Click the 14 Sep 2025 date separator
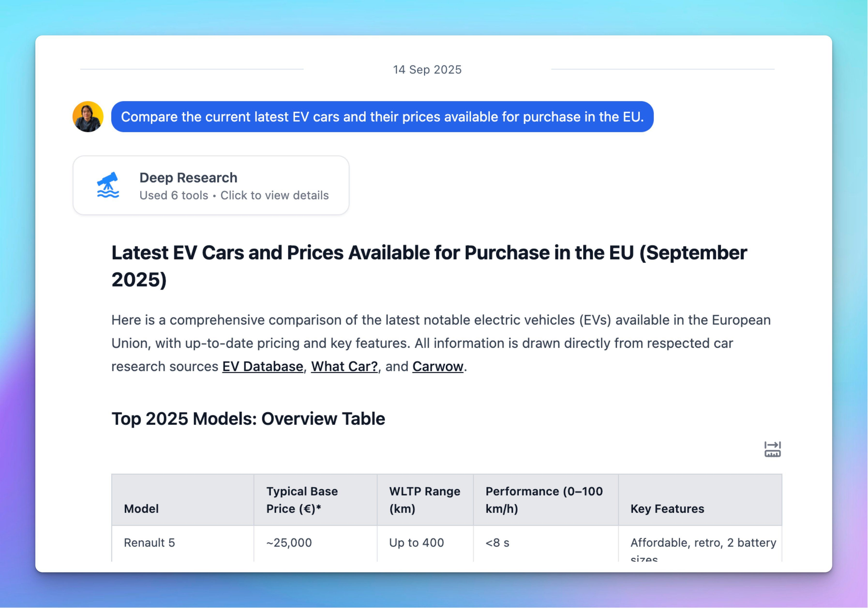The width and height of the screenshot is (868, 608). [427, 70]
